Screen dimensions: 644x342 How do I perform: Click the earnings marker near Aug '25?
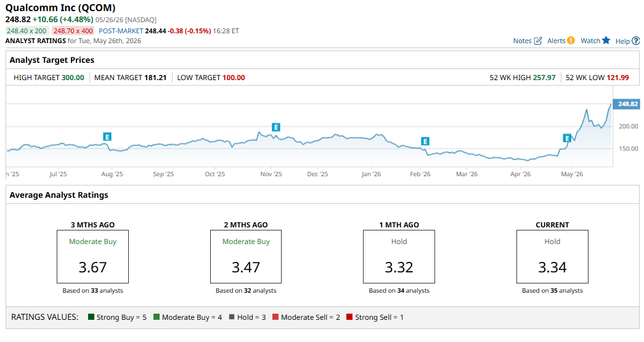point(107,137)
